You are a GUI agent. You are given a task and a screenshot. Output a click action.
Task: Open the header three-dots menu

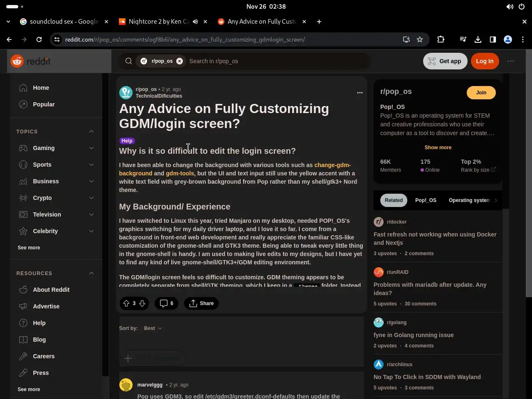[x=511, y=61]
